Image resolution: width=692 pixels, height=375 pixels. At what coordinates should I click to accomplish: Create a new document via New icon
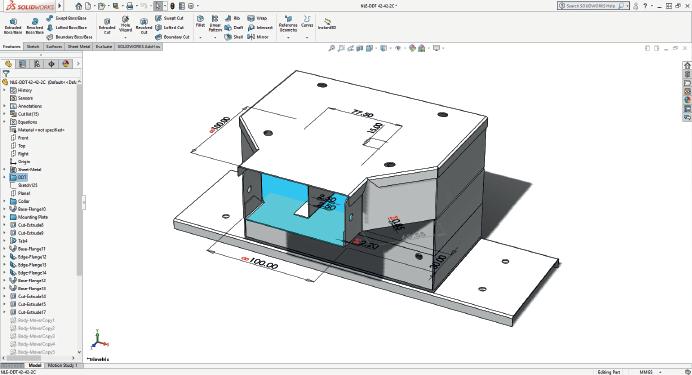(x=88, y=6)
